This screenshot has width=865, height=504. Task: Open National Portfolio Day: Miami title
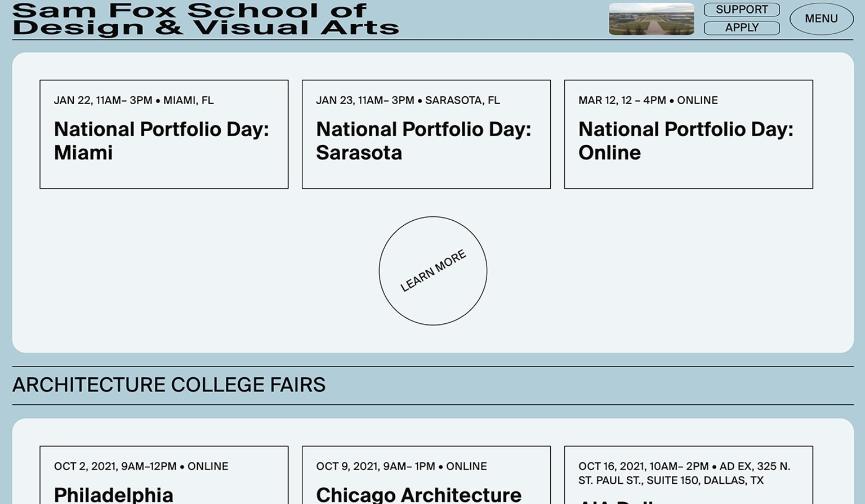click(161, 141)
